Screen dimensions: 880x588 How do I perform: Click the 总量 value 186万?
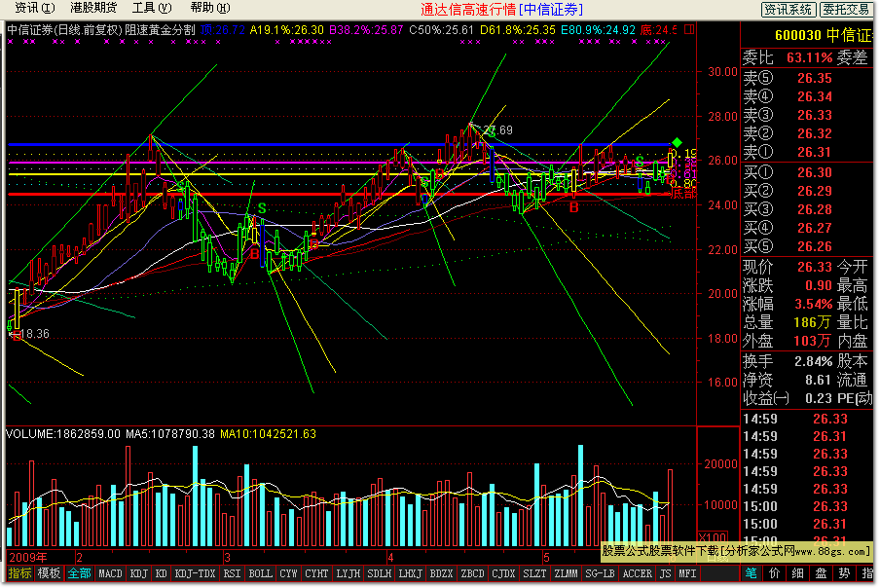pos(812,322)
